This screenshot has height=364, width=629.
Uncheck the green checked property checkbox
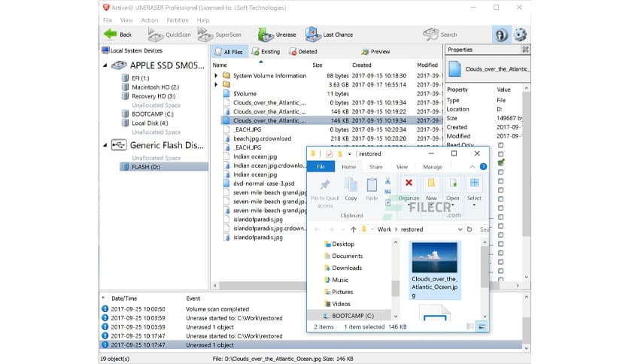500,162
